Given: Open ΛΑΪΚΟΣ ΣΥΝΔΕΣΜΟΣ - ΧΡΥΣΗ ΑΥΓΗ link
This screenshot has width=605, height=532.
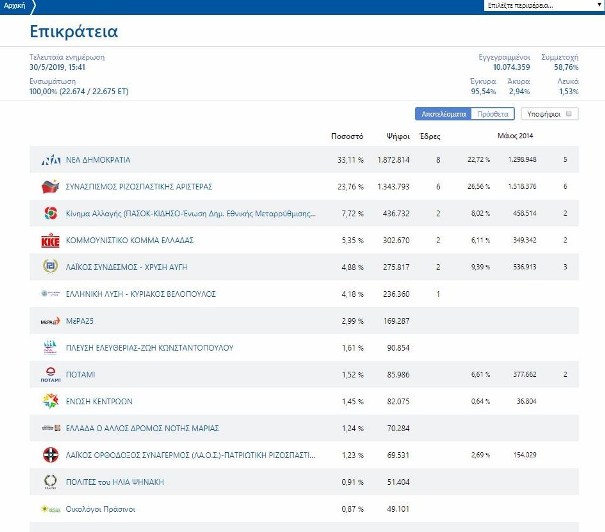Looking at the screenshot, I should pyautogui.click(x=127, y=267).
